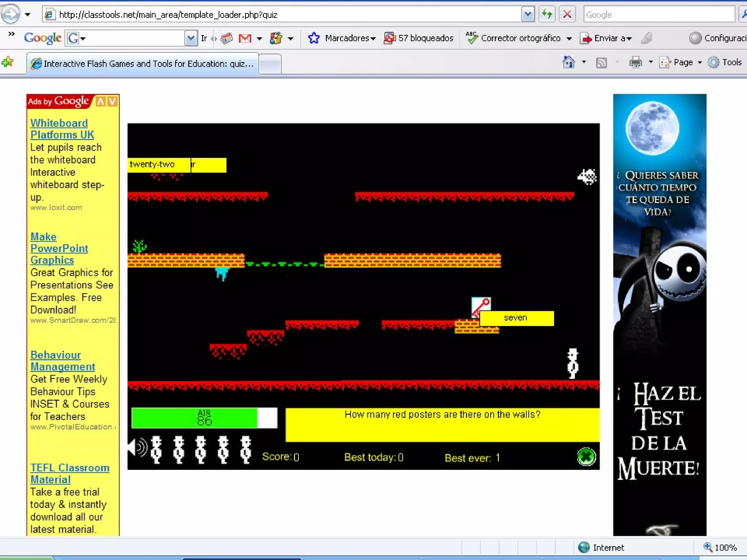Click the RSS feeds icon
Image resolution: width=747 pixels, height=560 pixels.
coord(601,63)
